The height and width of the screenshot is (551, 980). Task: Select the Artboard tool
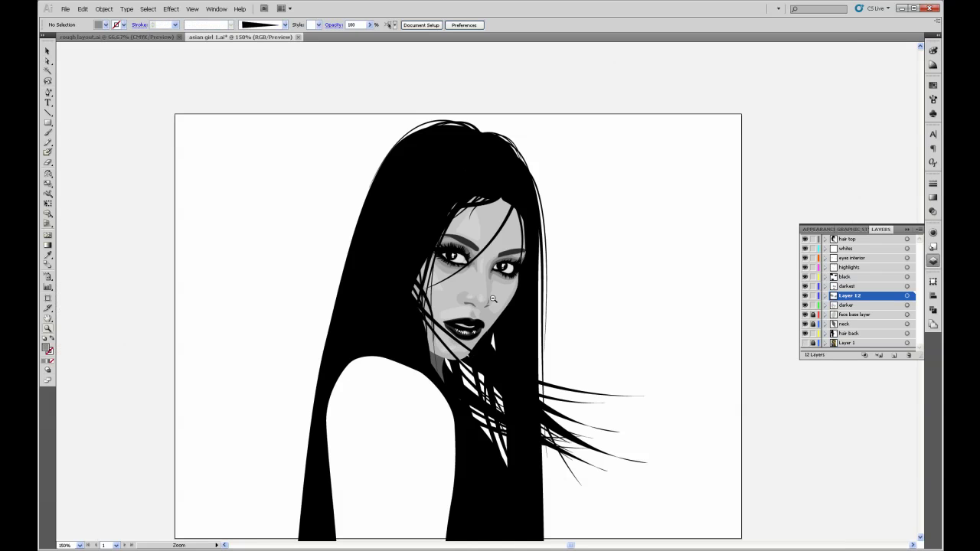(47, 298)
